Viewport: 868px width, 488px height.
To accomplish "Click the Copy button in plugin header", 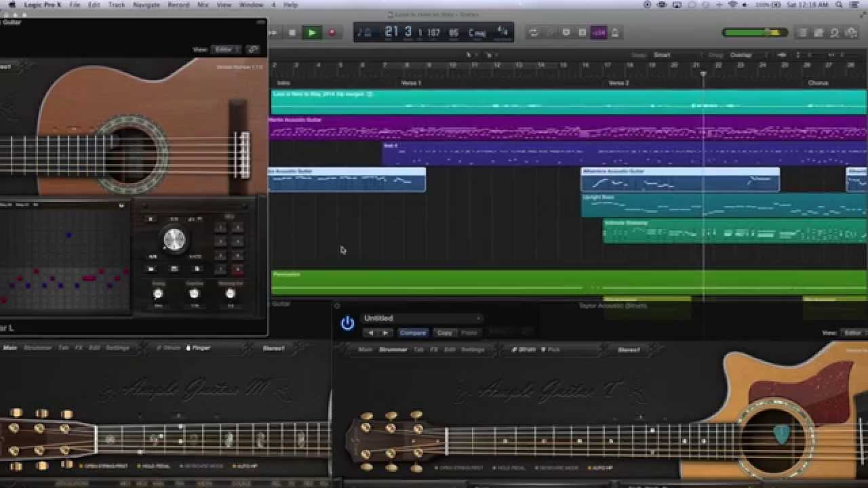I will point(445,333).
